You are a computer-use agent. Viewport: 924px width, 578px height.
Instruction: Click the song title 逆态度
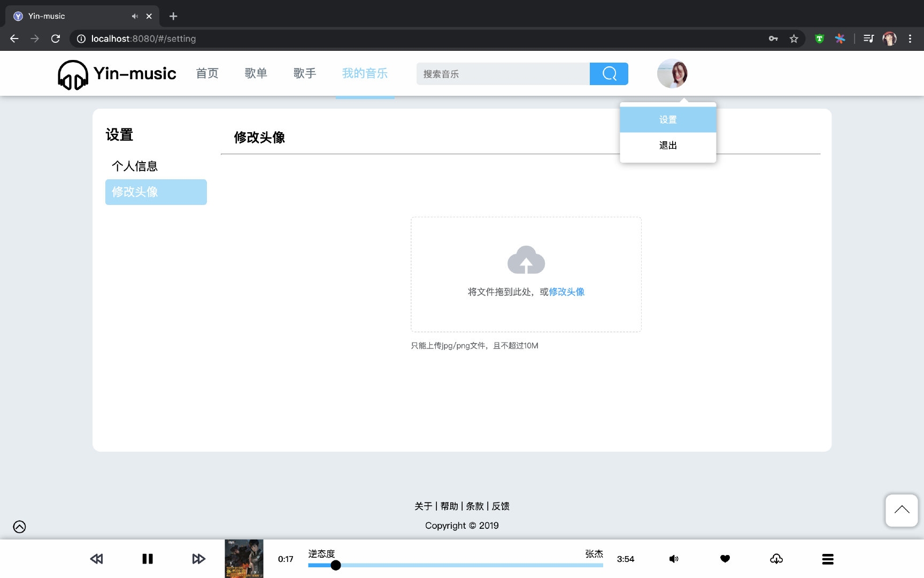pos(321,554)
